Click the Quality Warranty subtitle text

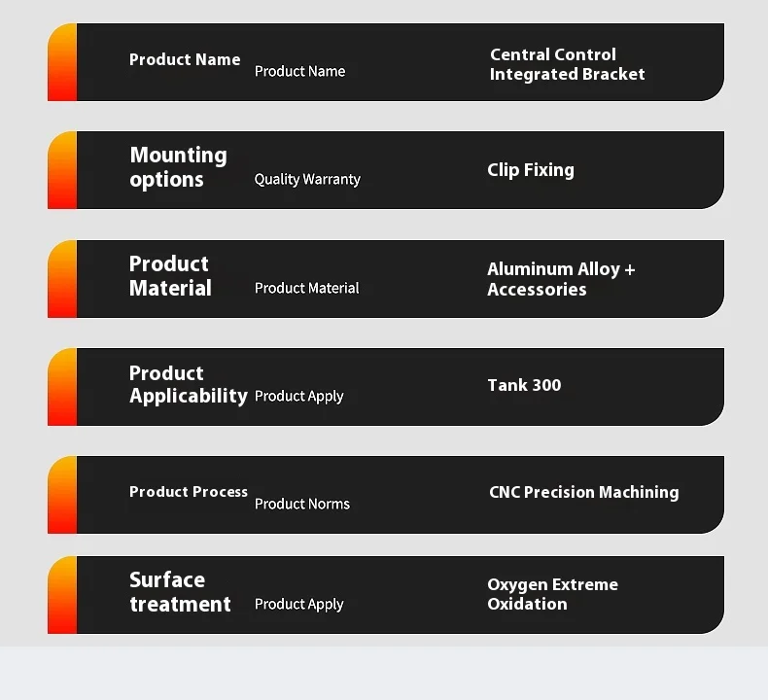(307, 179)
